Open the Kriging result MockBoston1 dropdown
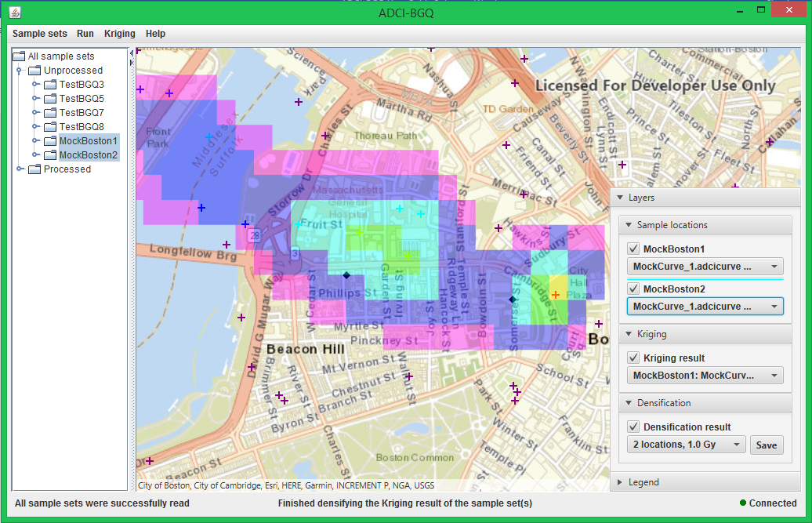 [x=705, y=375]
